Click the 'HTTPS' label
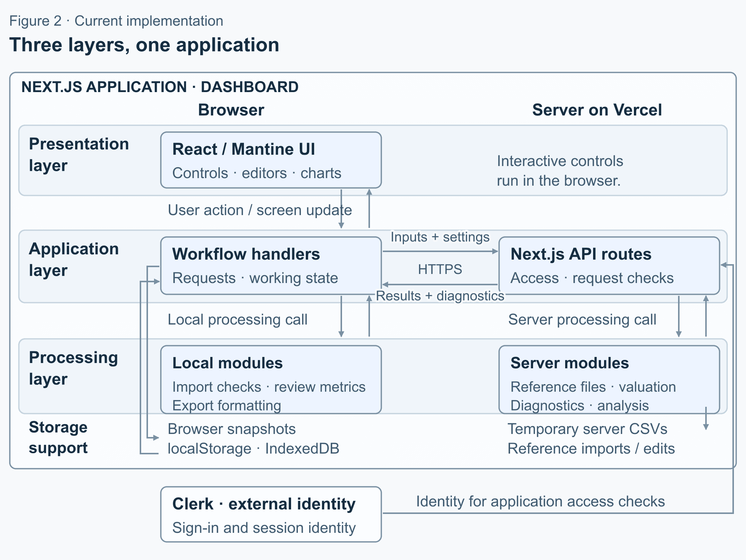The height and width of the screenshot is (560, 746). 440,269
